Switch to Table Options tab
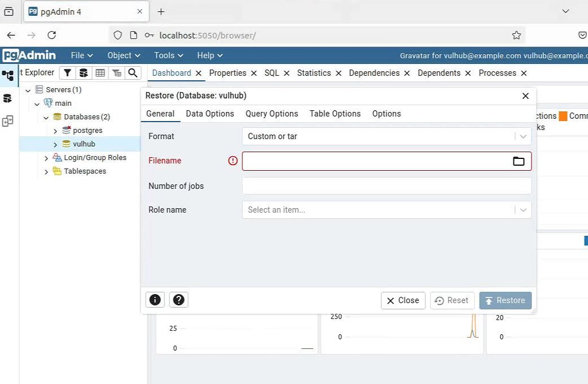 coord(336,114)
